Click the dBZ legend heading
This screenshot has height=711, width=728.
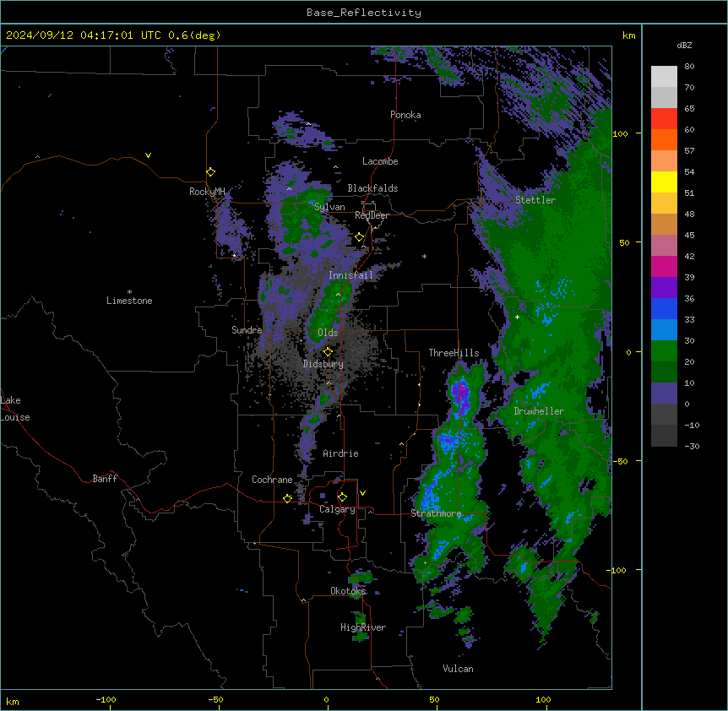pyautogui.click(x=684, y=45)
